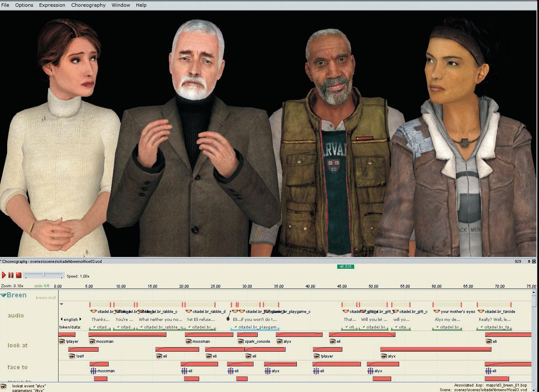Click the 'audio' channel label

click(16, 315)
